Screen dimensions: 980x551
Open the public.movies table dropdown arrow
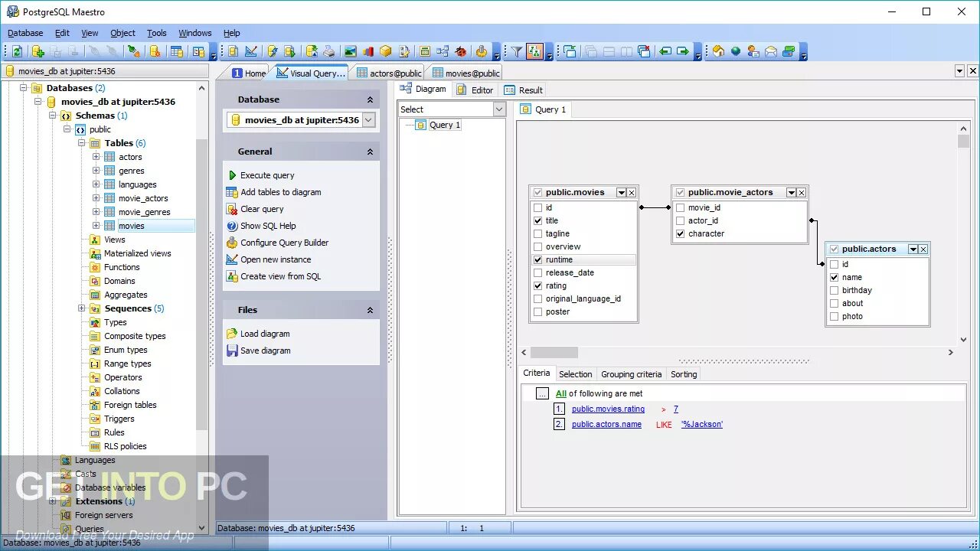(622, 193)
